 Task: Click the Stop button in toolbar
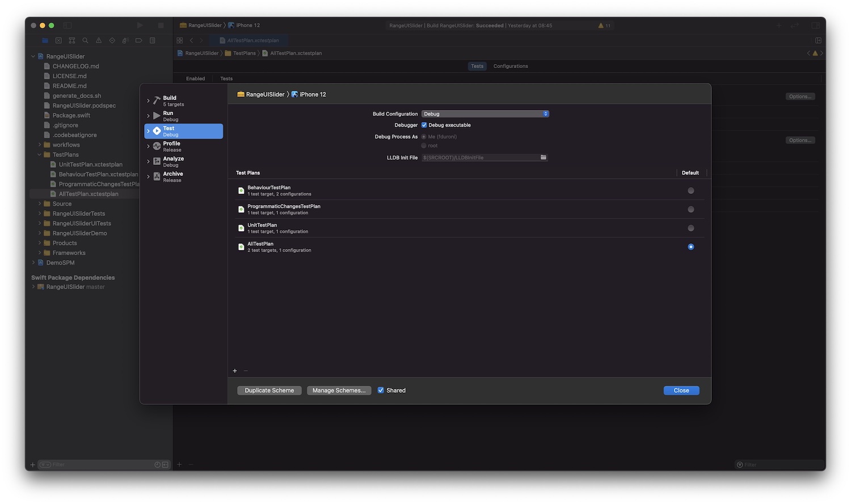(x=161, y=26)
